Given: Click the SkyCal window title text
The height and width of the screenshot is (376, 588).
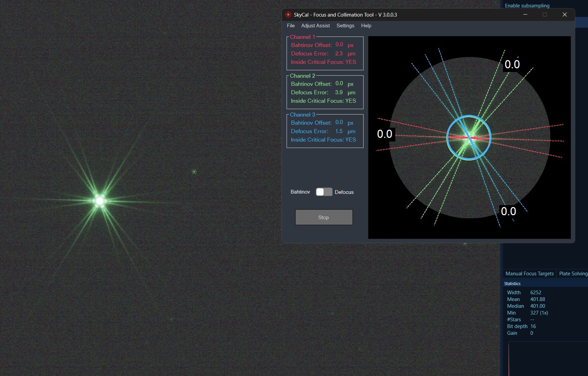Looking at the screenshot, I should click(x=345, y=15).
